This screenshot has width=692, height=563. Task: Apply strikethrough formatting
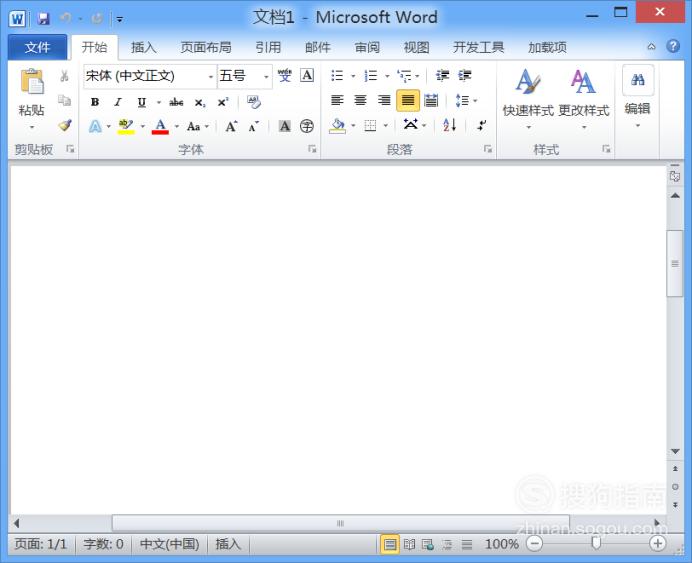coord(176,102)
